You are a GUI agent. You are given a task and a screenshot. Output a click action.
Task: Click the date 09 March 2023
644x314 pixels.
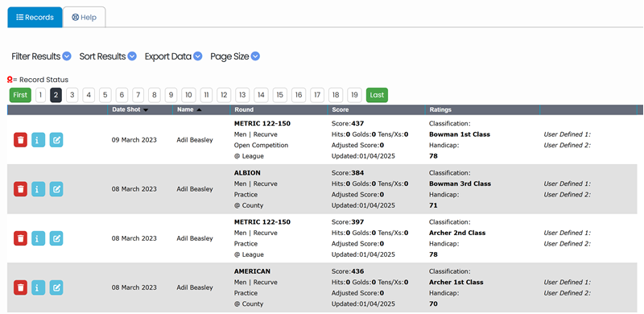[134, 140]
